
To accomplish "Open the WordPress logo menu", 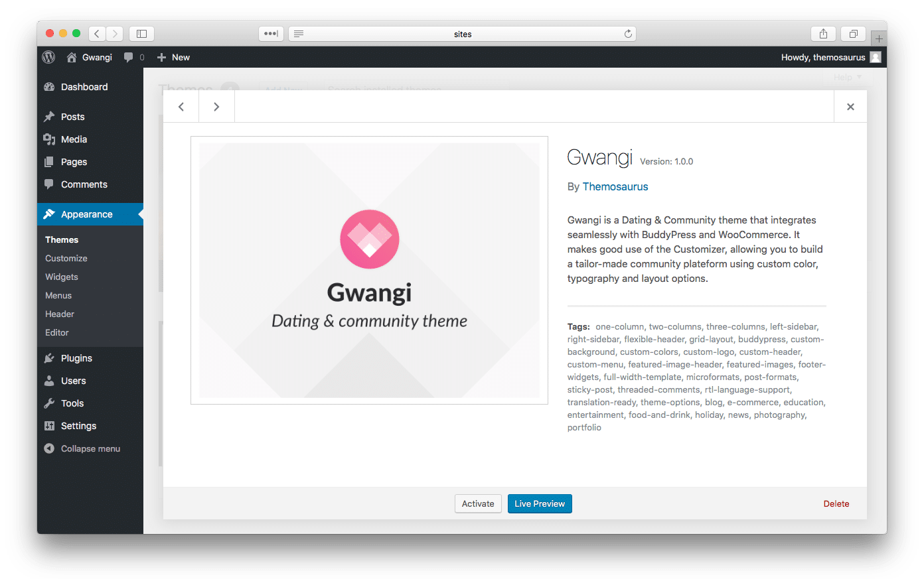I will point(48,57).
